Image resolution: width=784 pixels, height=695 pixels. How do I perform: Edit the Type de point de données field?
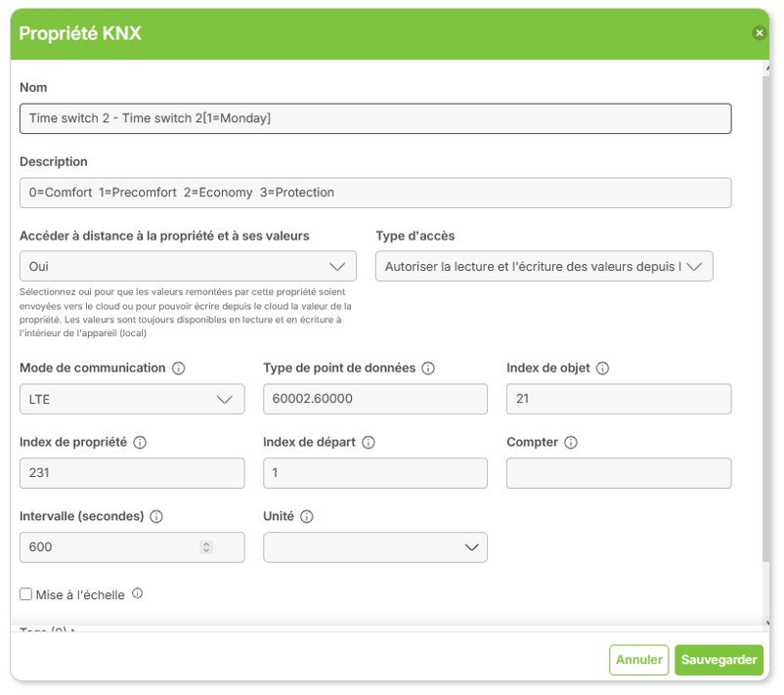click(x=375, y=399)
